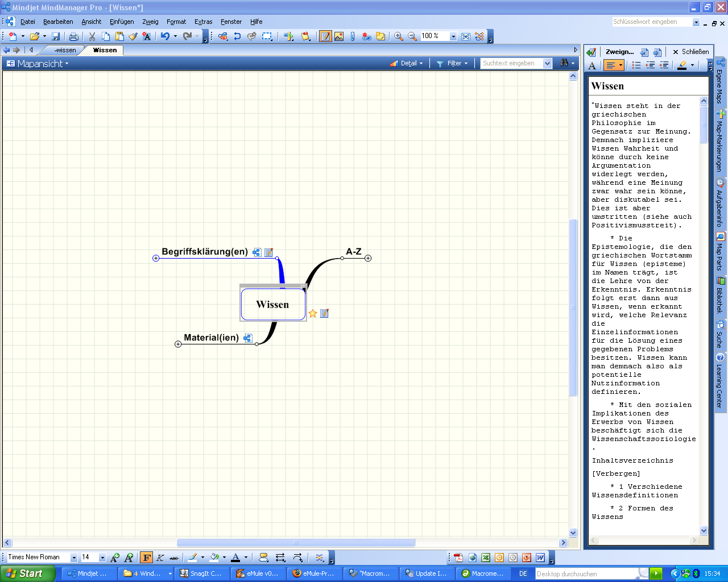Screen dimensions: 728x582
Task: Click the Save icon in the toolbar
Action: pyautogui.click(x=56, y=36)
